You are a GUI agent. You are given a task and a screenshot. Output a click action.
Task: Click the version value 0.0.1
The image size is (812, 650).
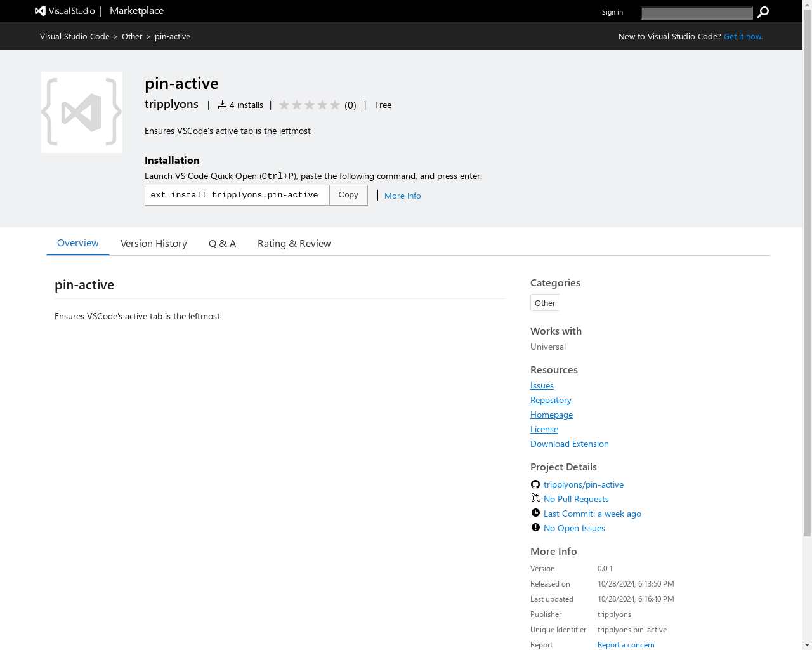(605, 569)
